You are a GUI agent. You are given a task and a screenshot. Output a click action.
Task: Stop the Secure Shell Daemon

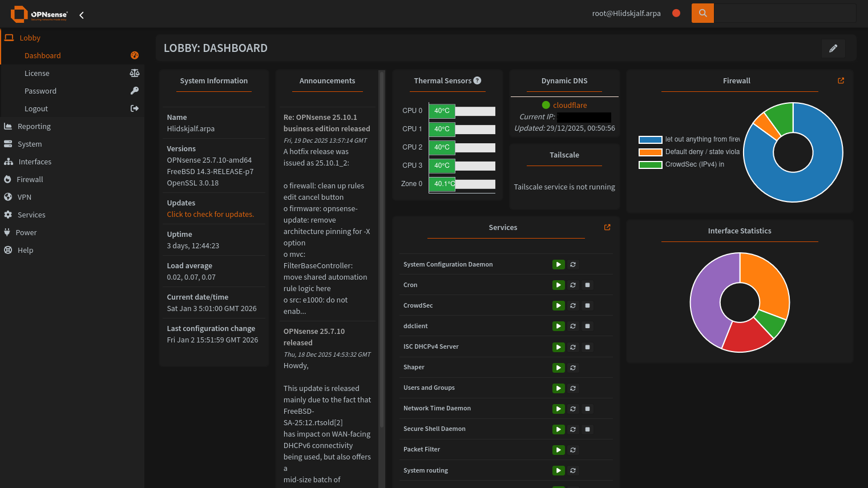coord(587,429)
